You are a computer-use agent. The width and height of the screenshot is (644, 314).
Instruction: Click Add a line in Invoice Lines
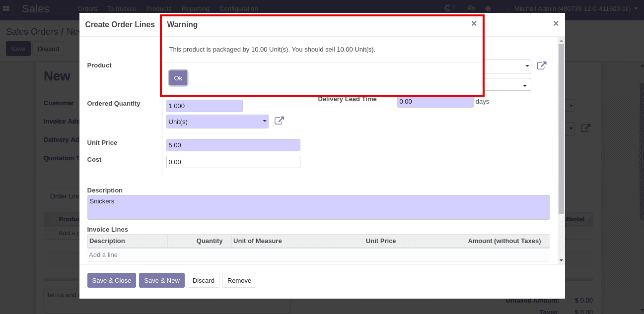103,254
